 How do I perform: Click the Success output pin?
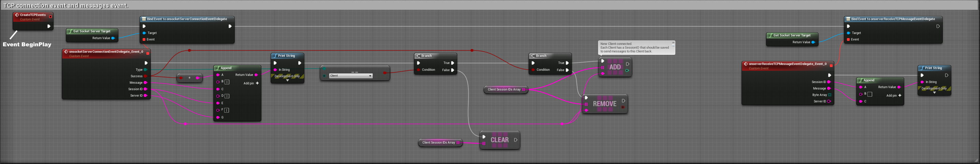pyautogui.click(x=145, y=76)
